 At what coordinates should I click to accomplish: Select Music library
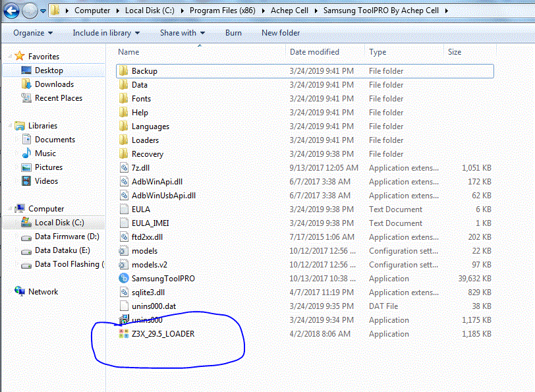pyautogui.click(x=45, y=154)
